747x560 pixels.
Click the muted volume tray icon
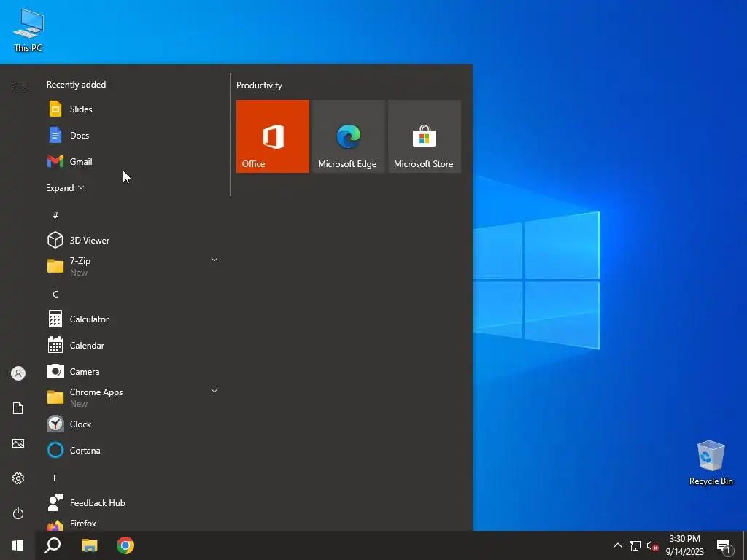tap(652, 545)
